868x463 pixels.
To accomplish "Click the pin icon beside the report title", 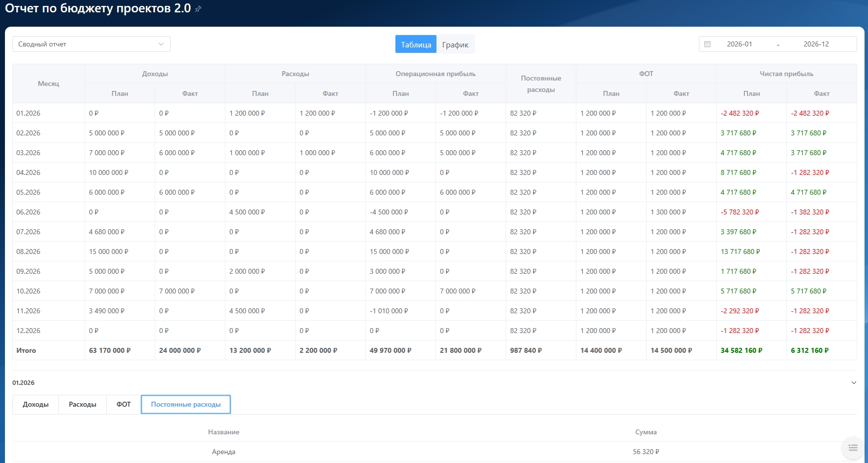I will tap(198, 9).
